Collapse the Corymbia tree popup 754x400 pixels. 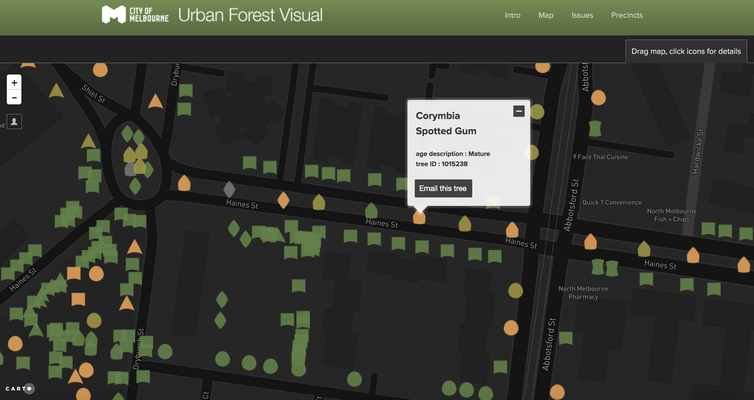pyautogui.click(x=518, y=111)
